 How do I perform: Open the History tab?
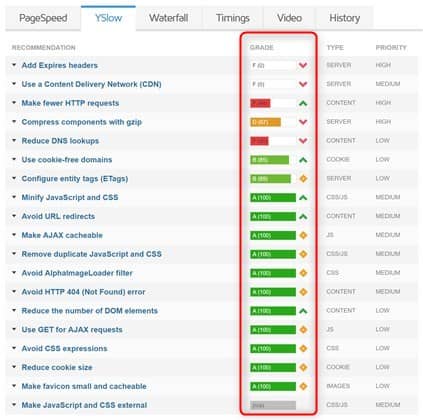click(345, 18)
